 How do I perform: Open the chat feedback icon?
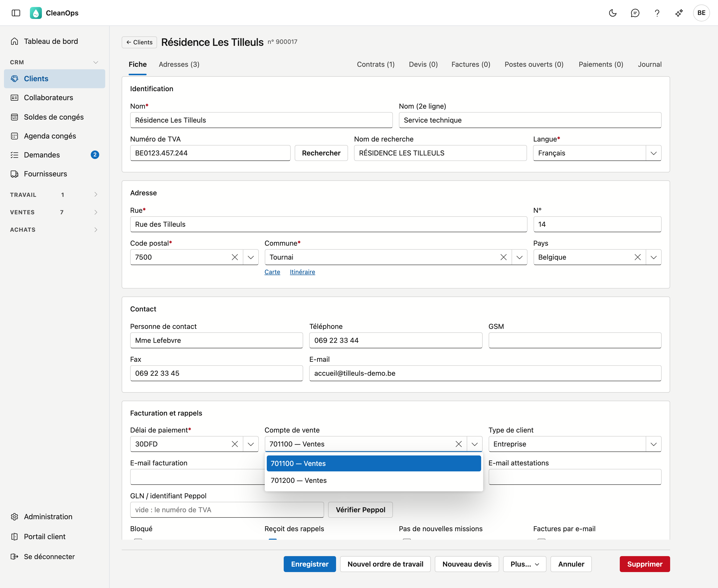635,13
